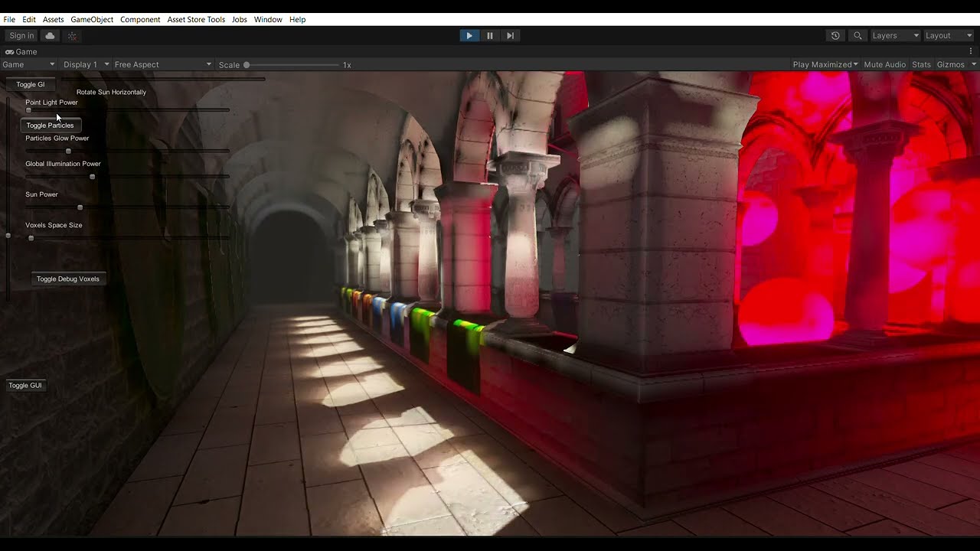Click the Scale slider handle
The height and width of the screenshot is (551, 980).
[x=247, y=65]
